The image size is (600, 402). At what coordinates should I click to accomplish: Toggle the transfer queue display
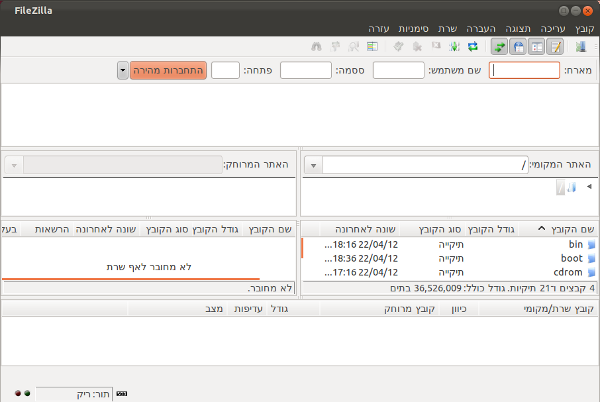click(500, 47)
